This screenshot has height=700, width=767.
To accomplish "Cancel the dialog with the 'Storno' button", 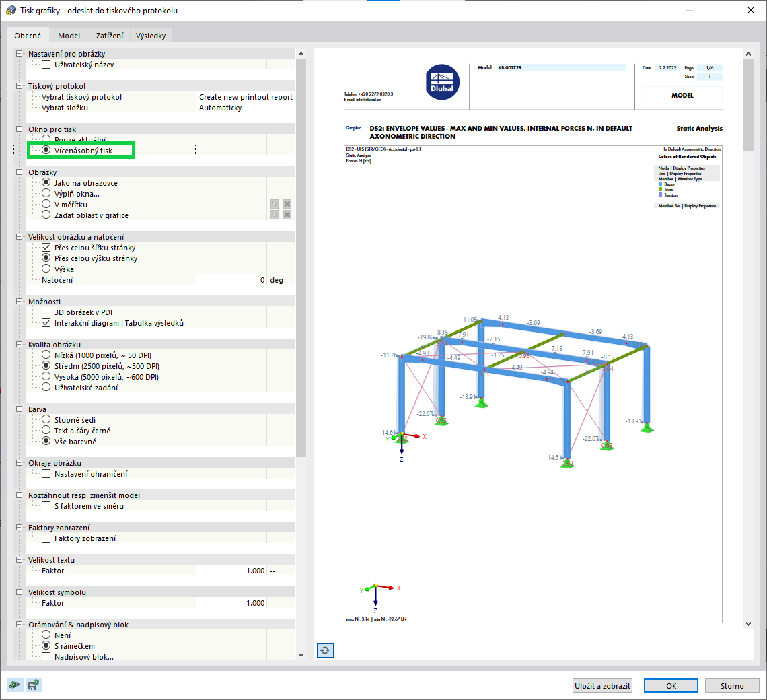I will click(732, 686).
